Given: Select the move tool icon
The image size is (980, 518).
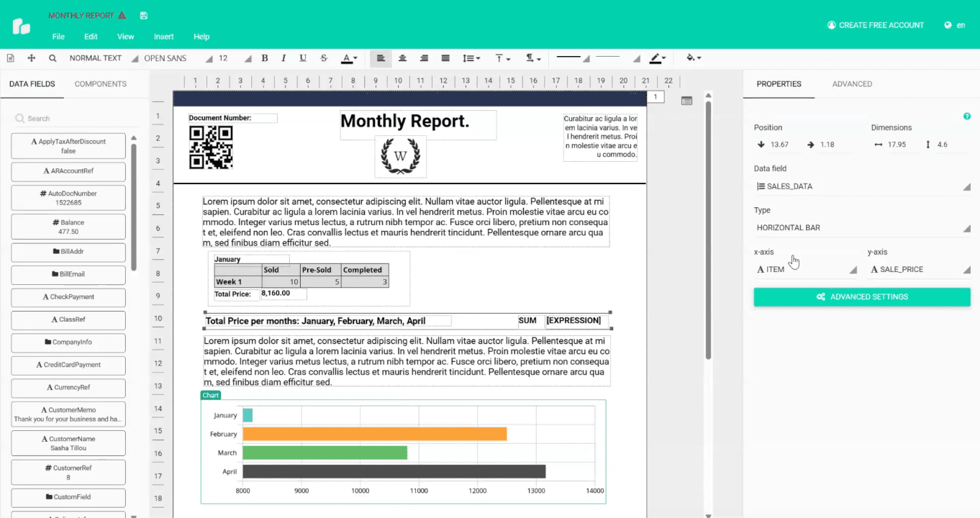Looking at the screenshot, I should (x=32, y=58).
